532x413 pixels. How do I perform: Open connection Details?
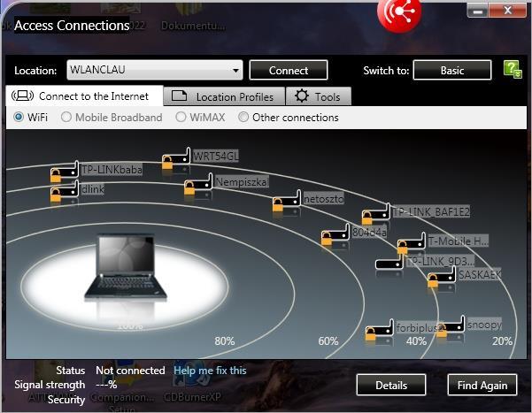tap(391, 385)
